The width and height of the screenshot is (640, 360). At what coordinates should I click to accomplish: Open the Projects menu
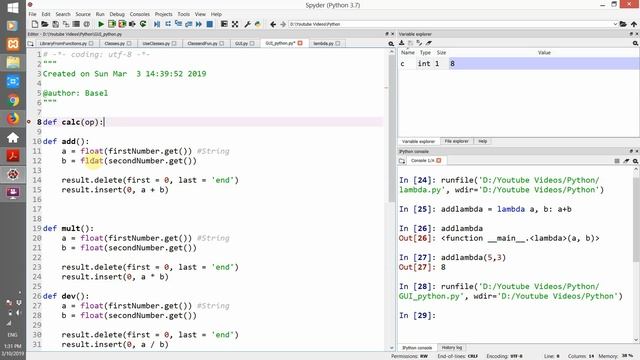[x=163, y=14]
